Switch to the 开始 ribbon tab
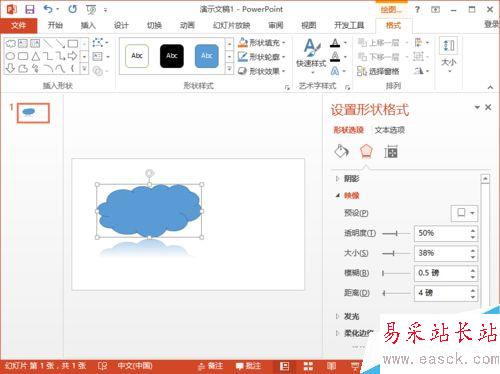 pos(55,25)
